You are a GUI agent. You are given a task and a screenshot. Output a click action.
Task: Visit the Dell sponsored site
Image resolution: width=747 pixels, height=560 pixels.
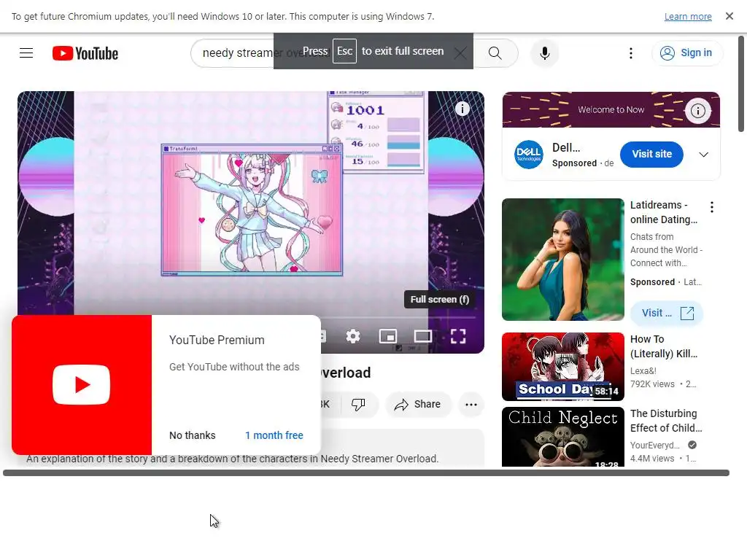[651, 155]
